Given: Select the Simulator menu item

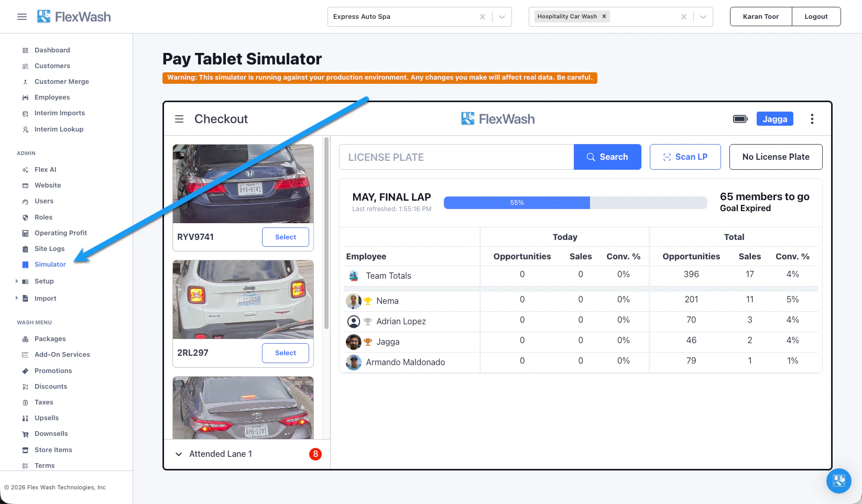Looking at the screenshot, I should 50,265.
